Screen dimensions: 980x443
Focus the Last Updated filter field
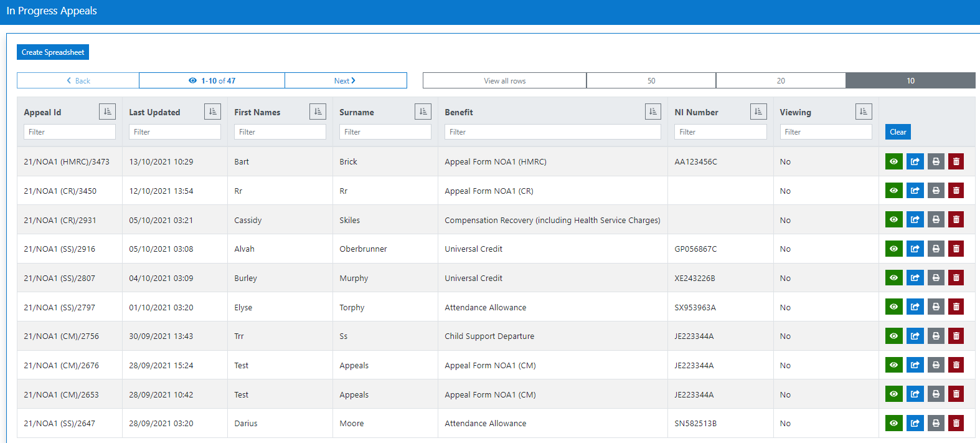pyautogui.click(x=175, y=132)
